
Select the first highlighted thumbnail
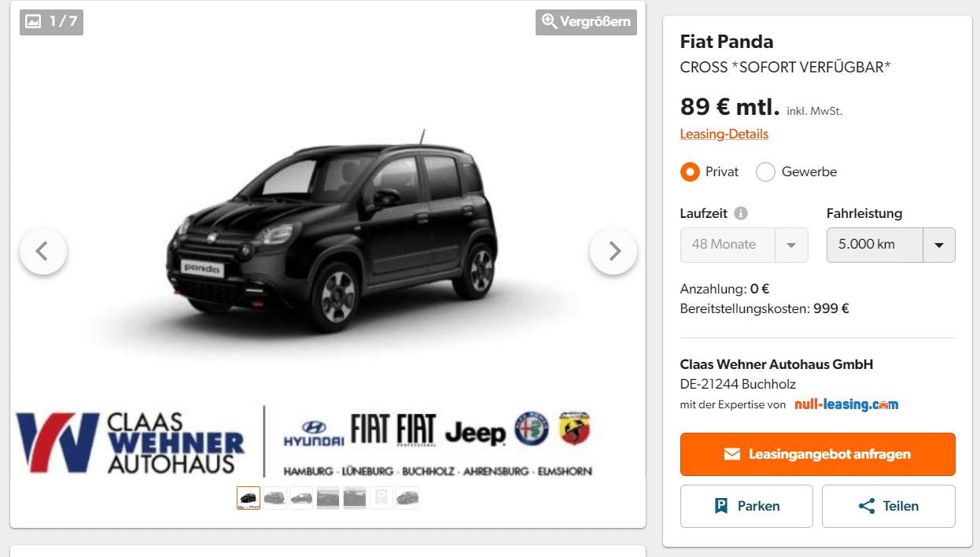pos(249,498)
